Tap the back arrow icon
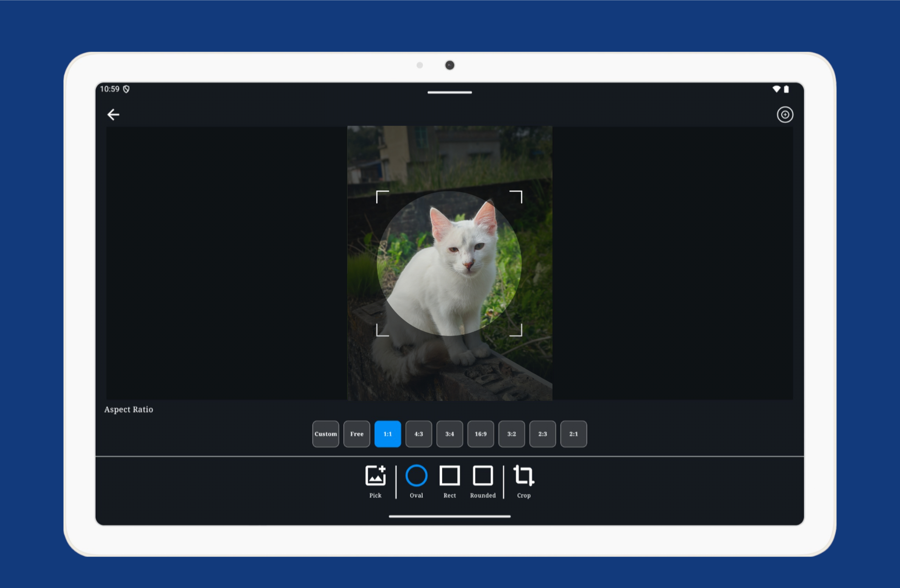 tap(113, 114)
